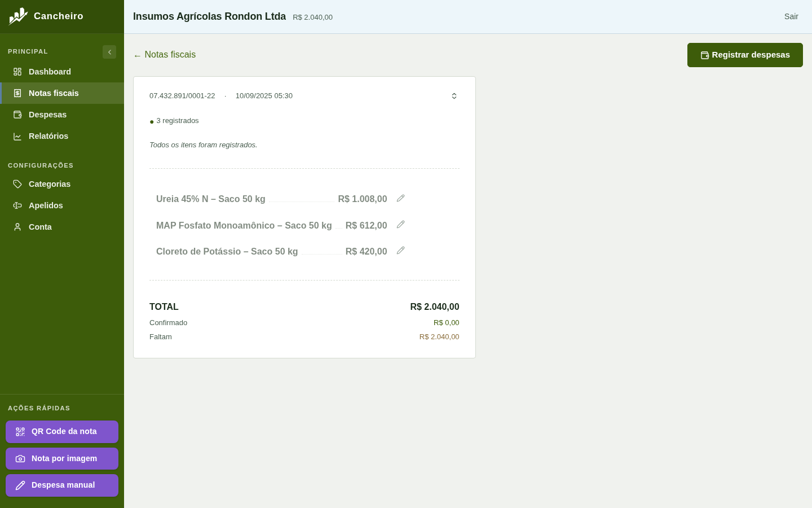The height and width of the screenshot is (508, 812).
Task: Go to Categorias tag icon
Action: click(x=17, y=184)
